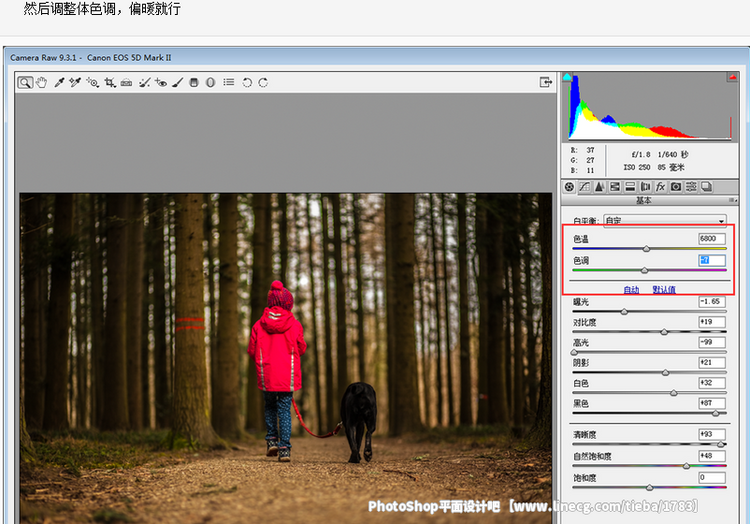Viewport: 750px width, 524px height.
Task: Select the Zoom tool
Action: click(x=25, y=83)
